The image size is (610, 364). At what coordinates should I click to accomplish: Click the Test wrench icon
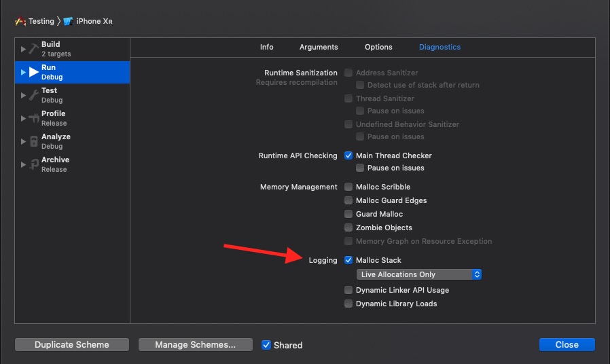tap(33, 95)
